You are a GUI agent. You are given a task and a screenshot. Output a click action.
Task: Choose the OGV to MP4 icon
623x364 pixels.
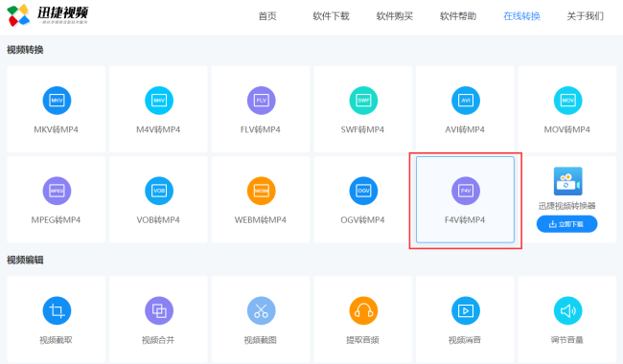363,191
